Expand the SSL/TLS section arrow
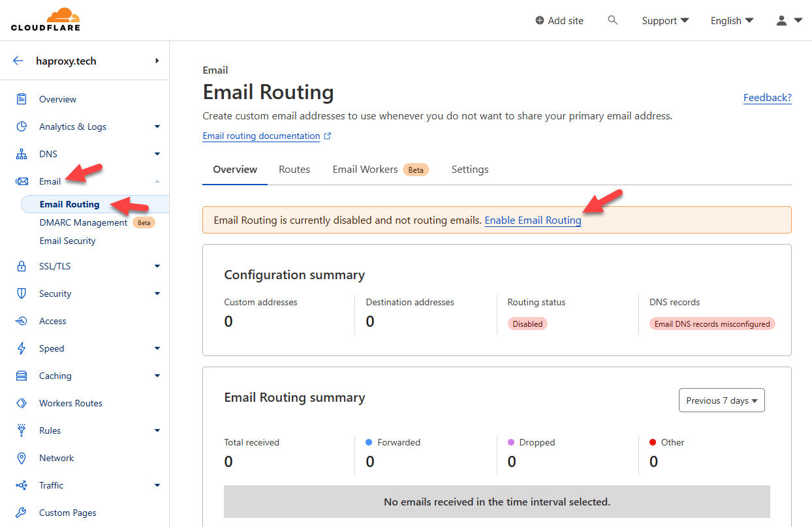Image resolution: width=812 pixels, height=527 pixels. pos(157,266)
